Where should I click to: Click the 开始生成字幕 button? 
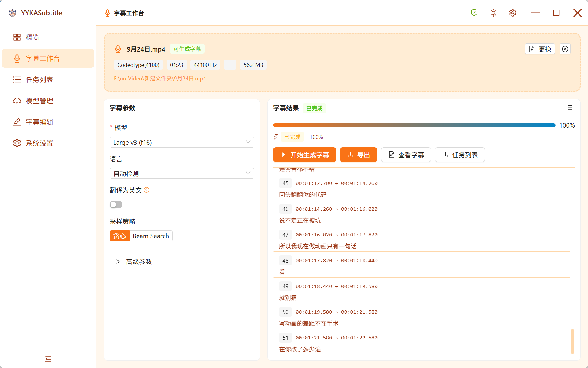(305, 155)
